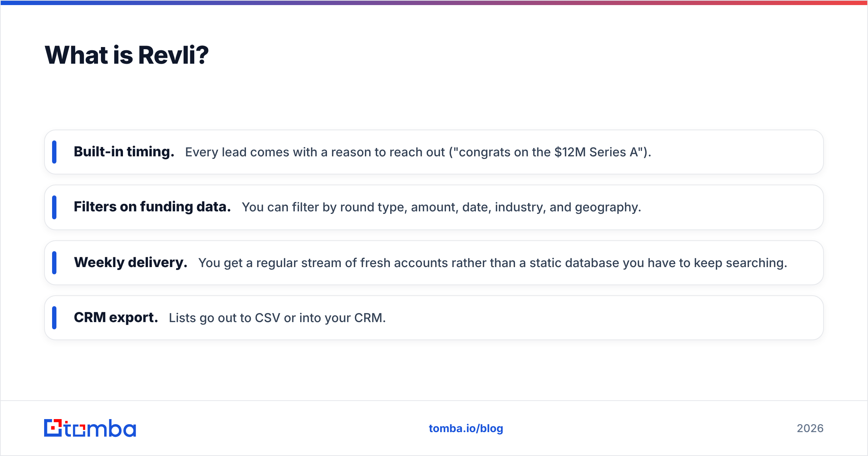Open the tomba.io/blog link
Screen dimensions: 868x456
pos(466,428)
